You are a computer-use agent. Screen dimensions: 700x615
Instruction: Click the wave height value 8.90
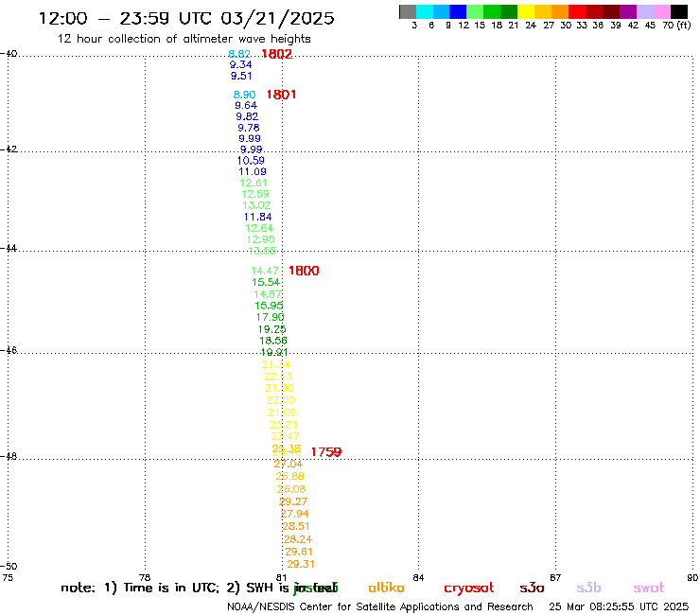[244, 95]
